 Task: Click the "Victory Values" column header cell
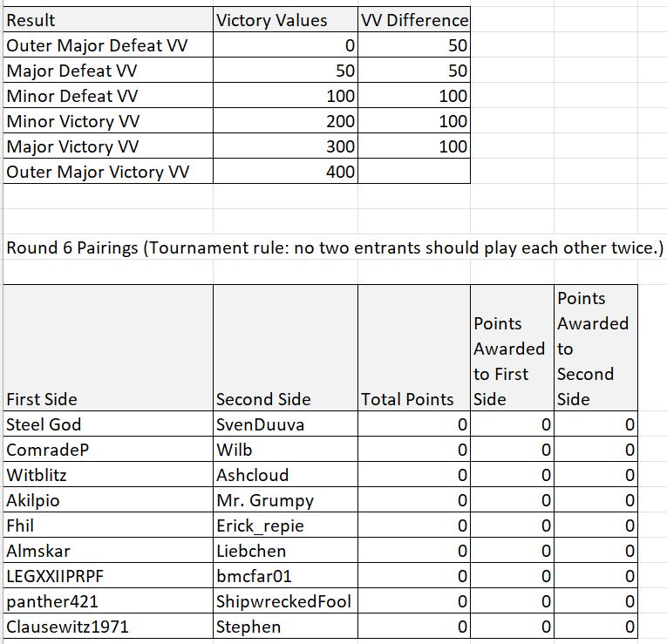pyautogui.click(x=284, y=20)
